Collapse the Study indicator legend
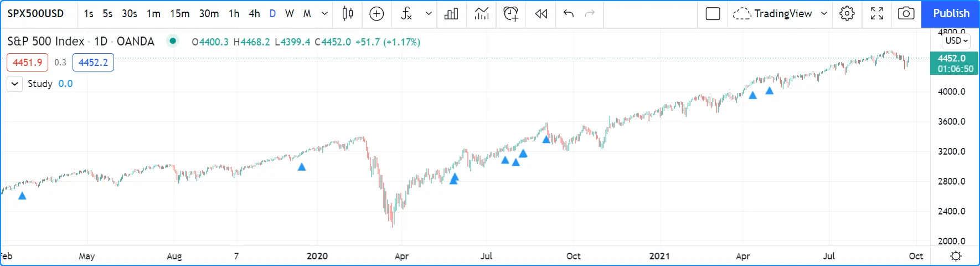Screen dimensions: 980x266 pos(15,84)
